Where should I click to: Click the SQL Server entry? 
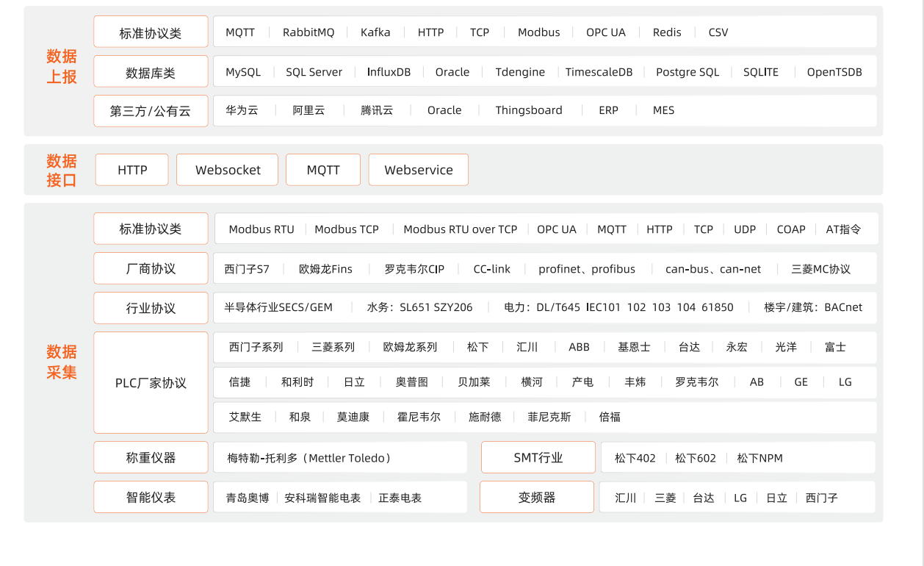(314, 72)
